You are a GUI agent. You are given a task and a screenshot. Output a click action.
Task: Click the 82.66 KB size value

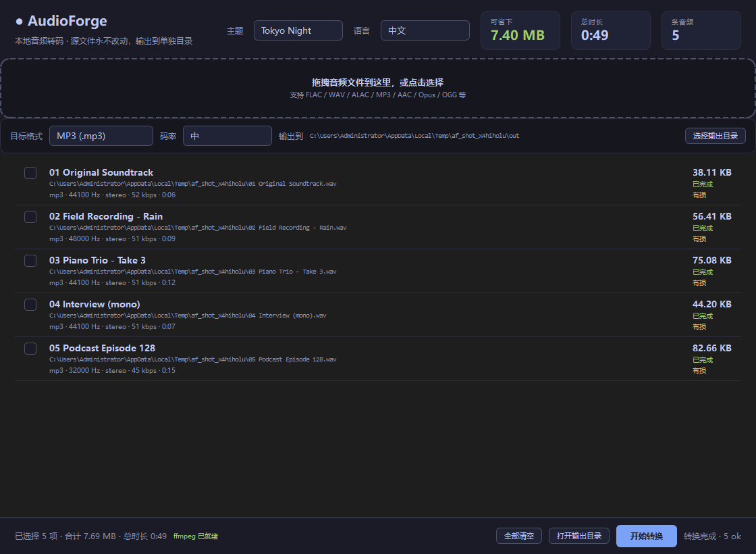point(711,348)
